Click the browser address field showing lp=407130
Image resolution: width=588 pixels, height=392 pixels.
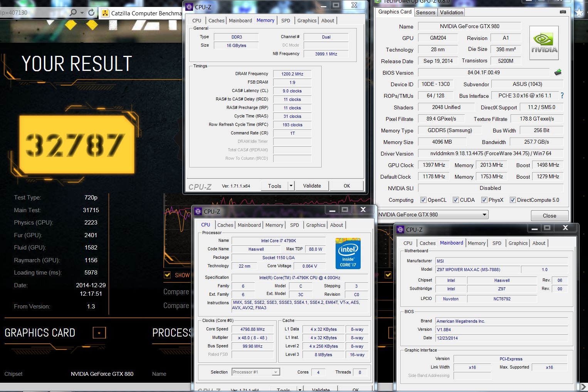click(34, 12)
